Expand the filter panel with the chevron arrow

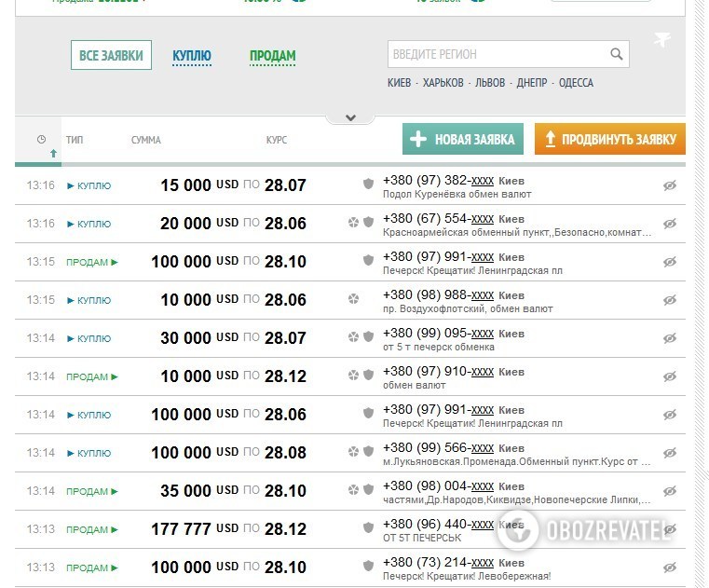click(350, 118)
